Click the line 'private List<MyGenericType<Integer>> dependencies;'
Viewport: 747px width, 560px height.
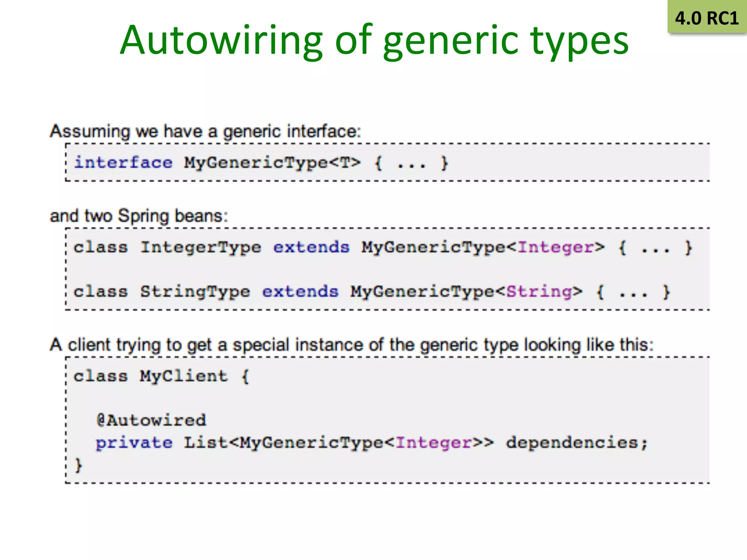(x=372, y=443)
